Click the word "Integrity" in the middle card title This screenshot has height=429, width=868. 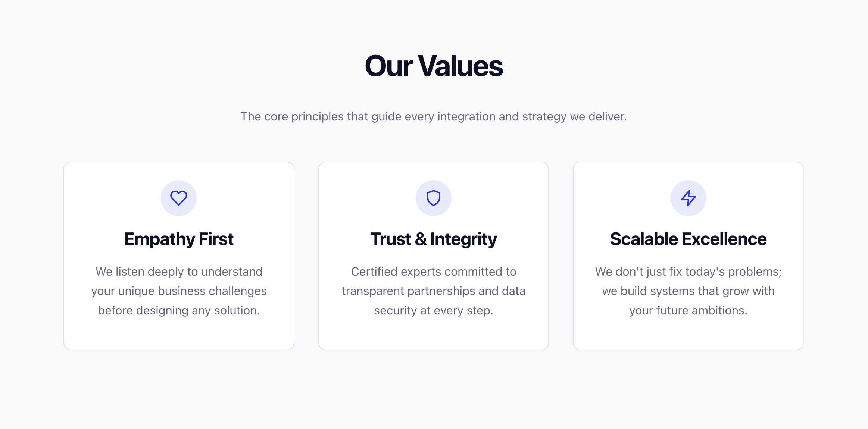[x=463, y=239]
